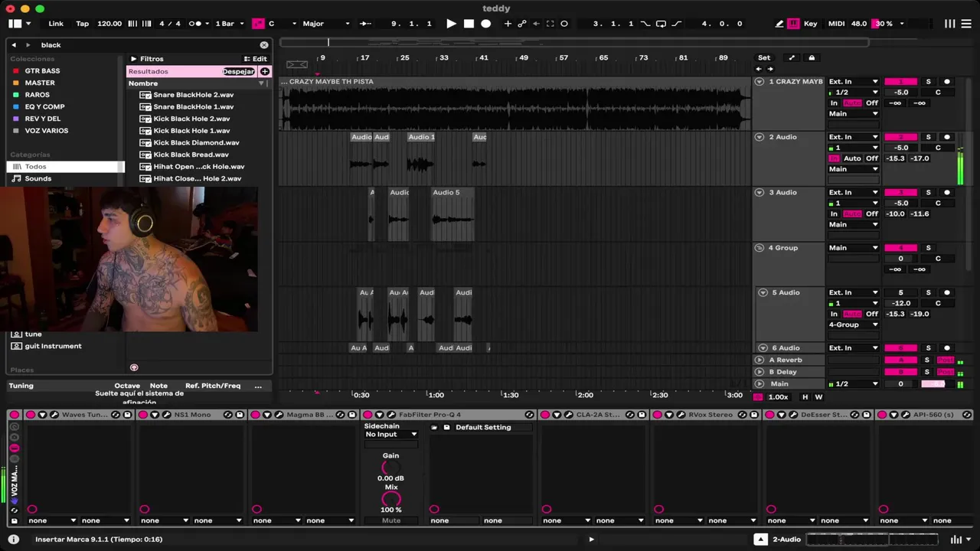Open the Major scale dropdown
This screenshot has height=551, width=980.
326,24
